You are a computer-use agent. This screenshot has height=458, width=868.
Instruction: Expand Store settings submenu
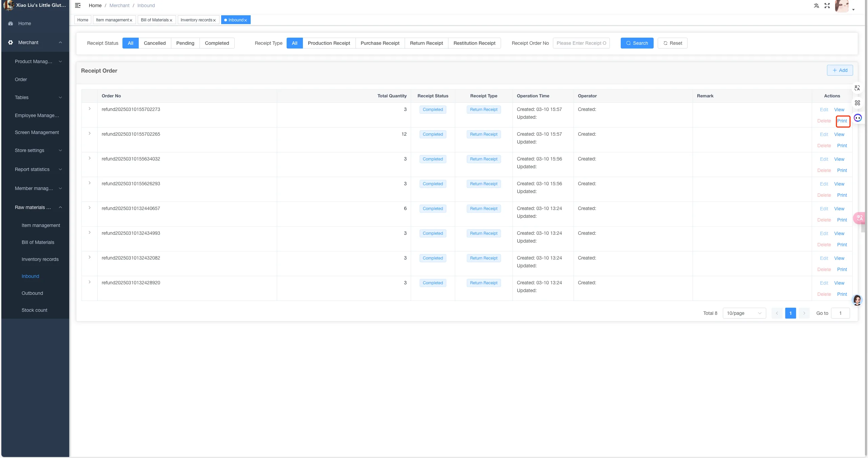click(x=35, y=150)
